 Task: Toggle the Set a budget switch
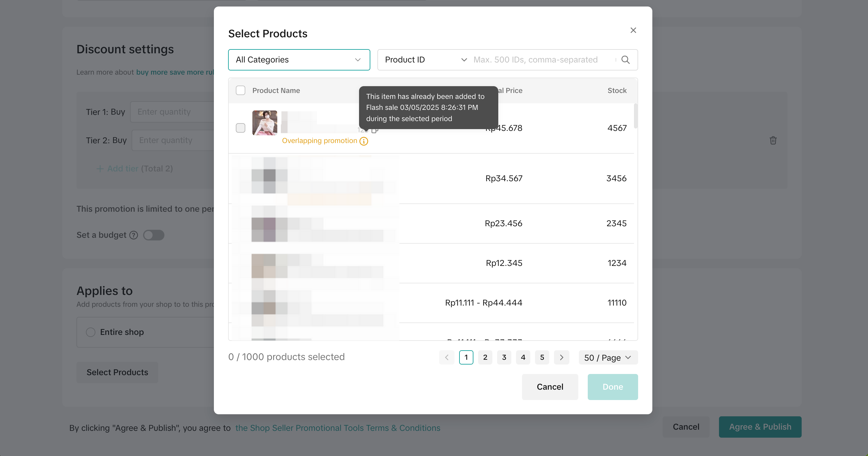click(154, 235)
